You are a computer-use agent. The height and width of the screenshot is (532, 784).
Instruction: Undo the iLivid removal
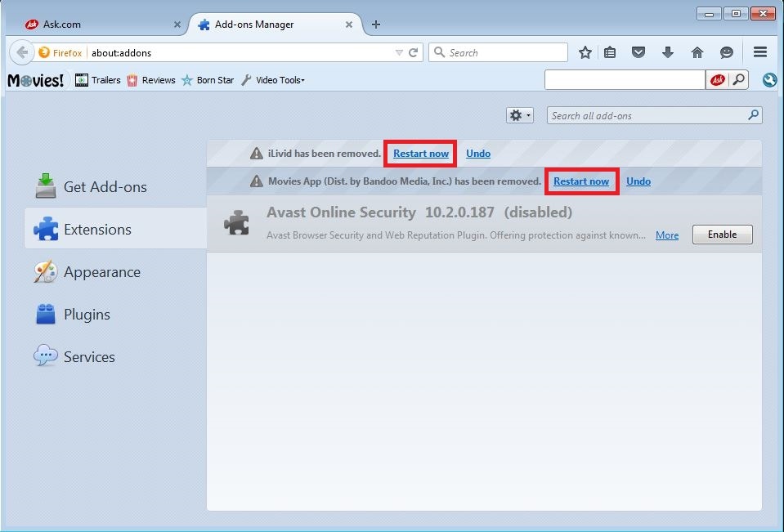point(478,154)
